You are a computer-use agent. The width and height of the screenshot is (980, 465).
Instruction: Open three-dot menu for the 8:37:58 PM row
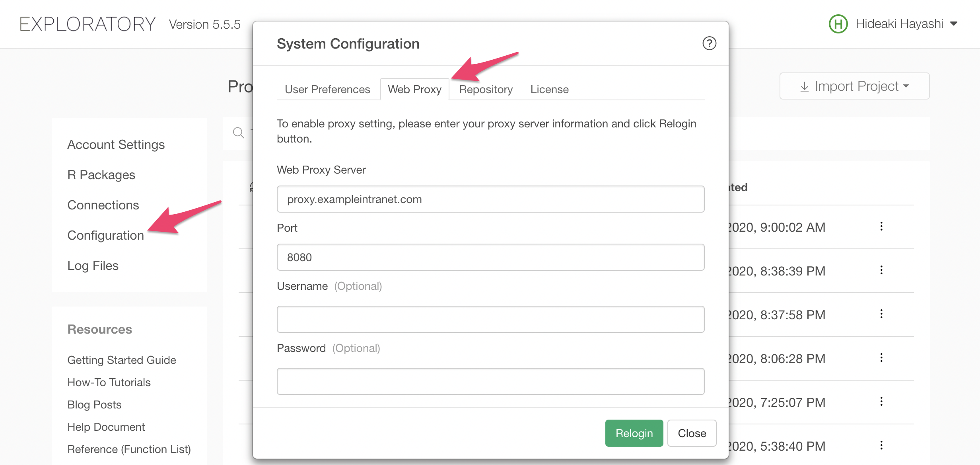click(x=881, y=314)
